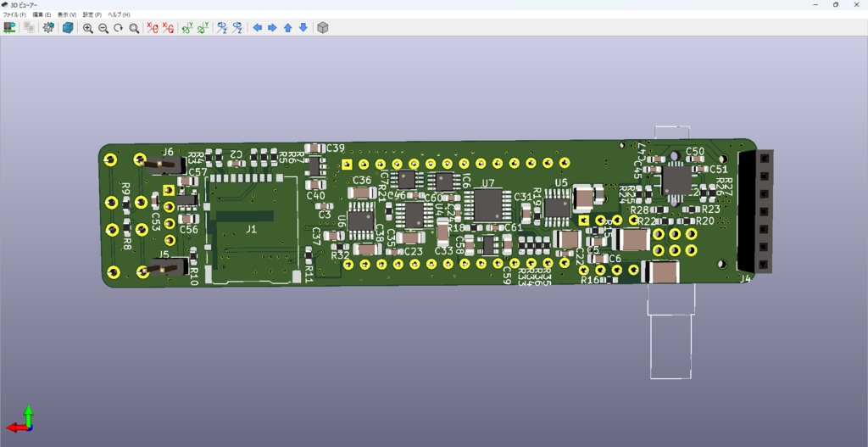Click the J1 card socket on board
This screenshot has height=447, width=868.
(x=252, y=229)
